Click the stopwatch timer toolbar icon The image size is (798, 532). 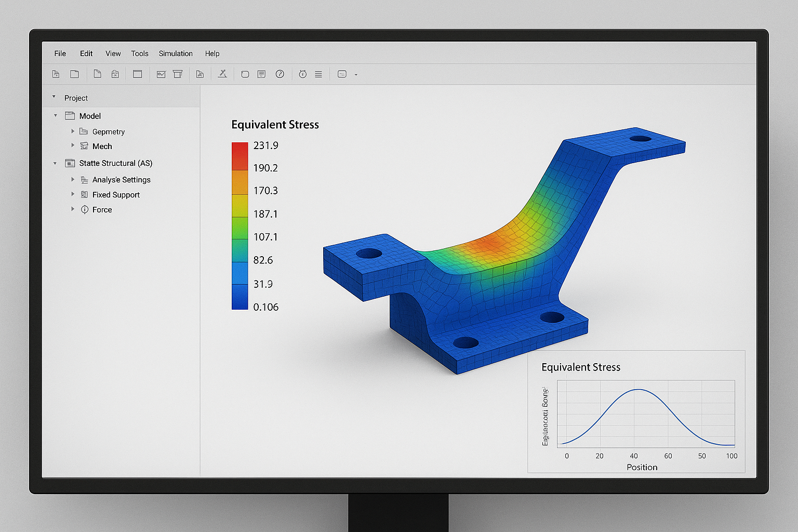[x=303, y=74]
